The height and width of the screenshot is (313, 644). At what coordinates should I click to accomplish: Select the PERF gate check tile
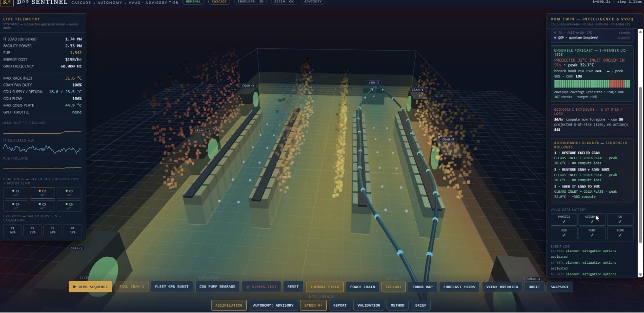tap(592, 233)
